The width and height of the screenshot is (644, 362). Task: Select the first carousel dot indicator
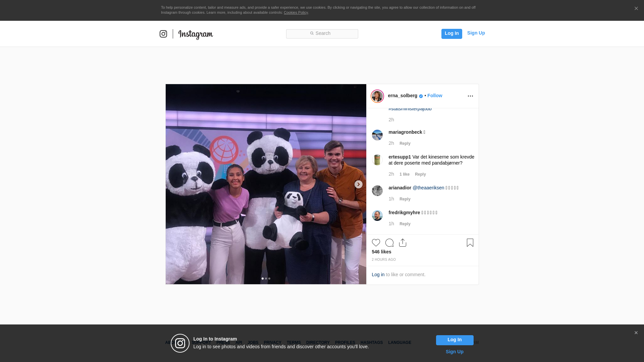[x=262, y=279]
